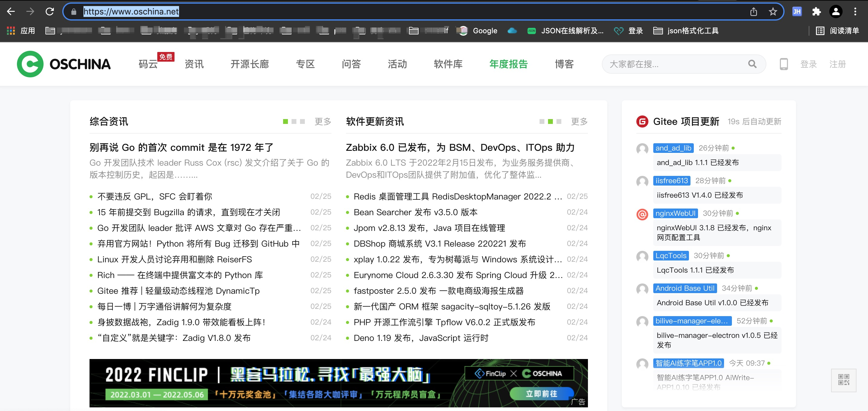This screenshot has width=868, height=411.
Task: Open article fastposter 2.5.0 发布
Action: 438,290
